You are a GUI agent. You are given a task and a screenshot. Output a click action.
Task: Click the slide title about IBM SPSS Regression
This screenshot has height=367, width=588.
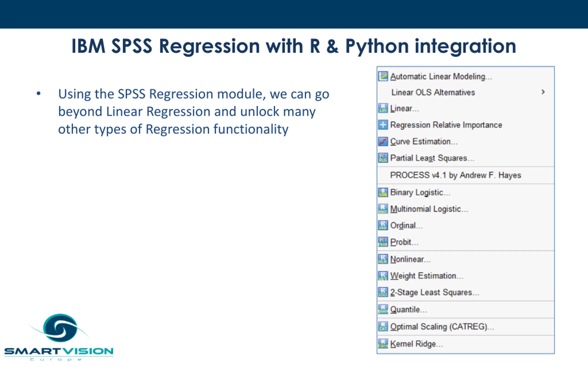pos(294,46)
